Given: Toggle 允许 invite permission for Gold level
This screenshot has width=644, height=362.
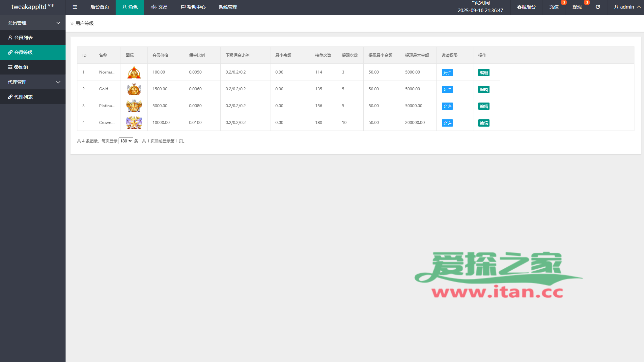Looking at the screenshot, I should pyautogui.click(x=447, y=89).
